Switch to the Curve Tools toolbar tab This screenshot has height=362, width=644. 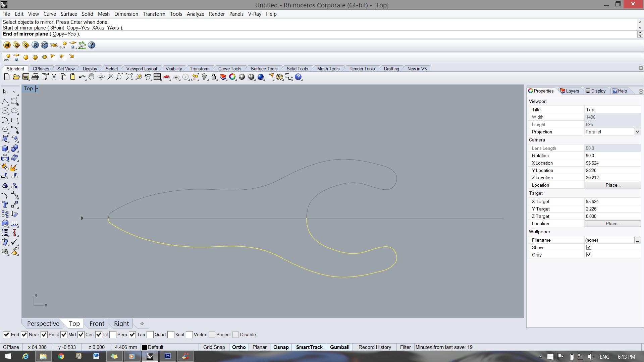tap(229, 69)
